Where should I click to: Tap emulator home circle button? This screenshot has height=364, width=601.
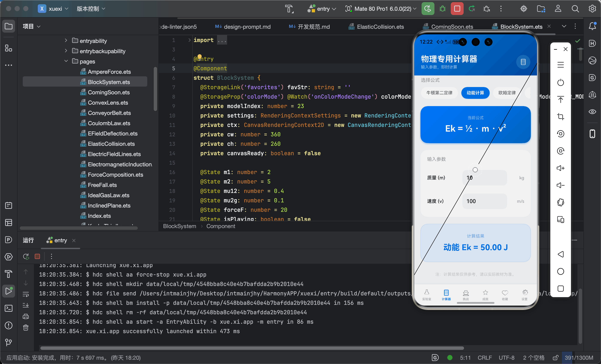tap(560, 271)
